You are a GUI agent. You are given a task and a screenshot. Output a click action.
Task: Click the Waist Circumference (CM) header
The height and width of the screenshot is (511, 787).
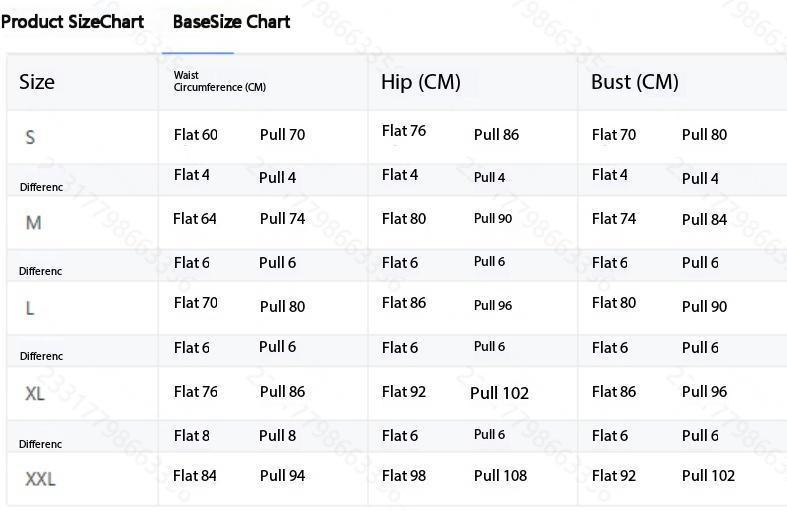[x=219, y=81]
